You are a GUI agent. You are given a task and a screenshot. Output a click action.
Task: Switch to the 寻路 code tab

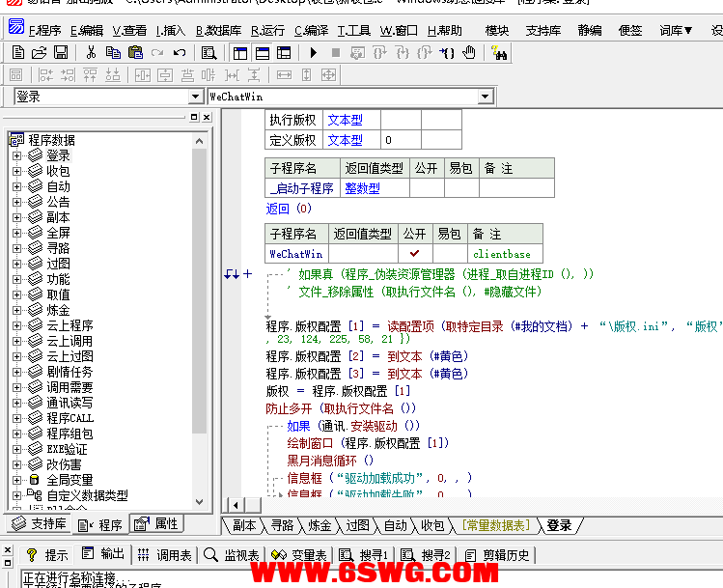281,526
